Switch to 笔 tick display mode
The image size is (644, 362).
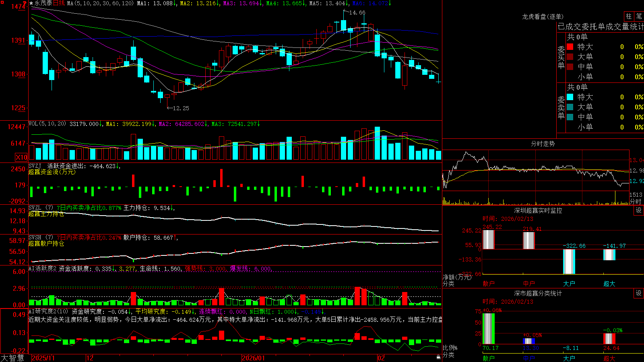pyautogui.click(x=639, y=16)
